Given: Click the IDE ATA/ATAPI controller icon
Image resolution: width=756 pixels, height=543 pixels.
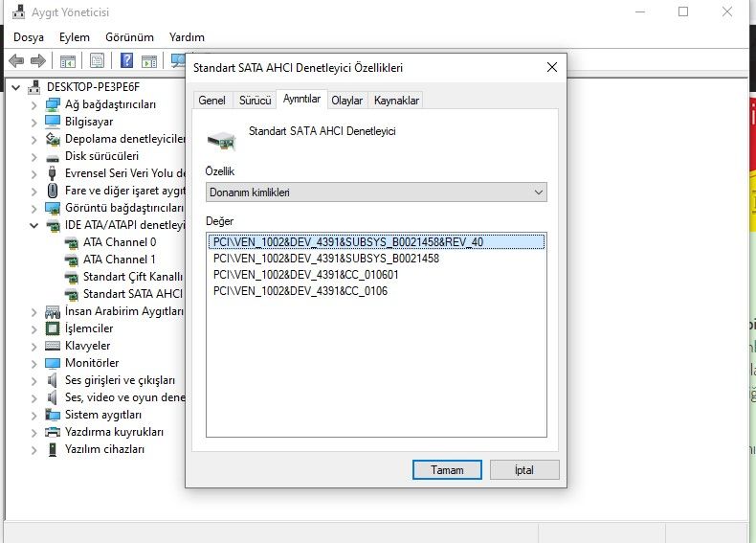Looking at the screenshot, I should pyautogui.click(x=52, y=225).
